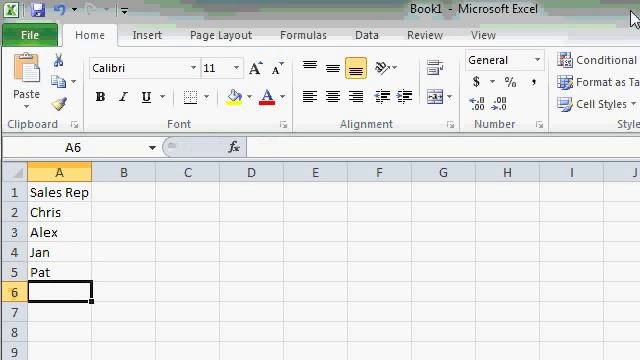Viewport: 640px width, 360px height.
Task: Open the Calibri font name dropdown
Action: point(193,68)
